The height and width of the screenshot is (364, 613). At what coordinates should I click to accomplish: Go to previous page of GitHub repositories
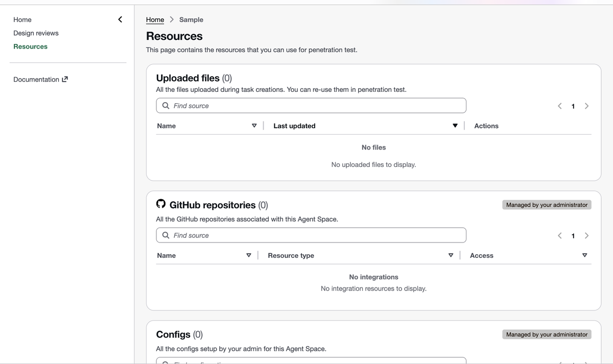click(560, 235)
